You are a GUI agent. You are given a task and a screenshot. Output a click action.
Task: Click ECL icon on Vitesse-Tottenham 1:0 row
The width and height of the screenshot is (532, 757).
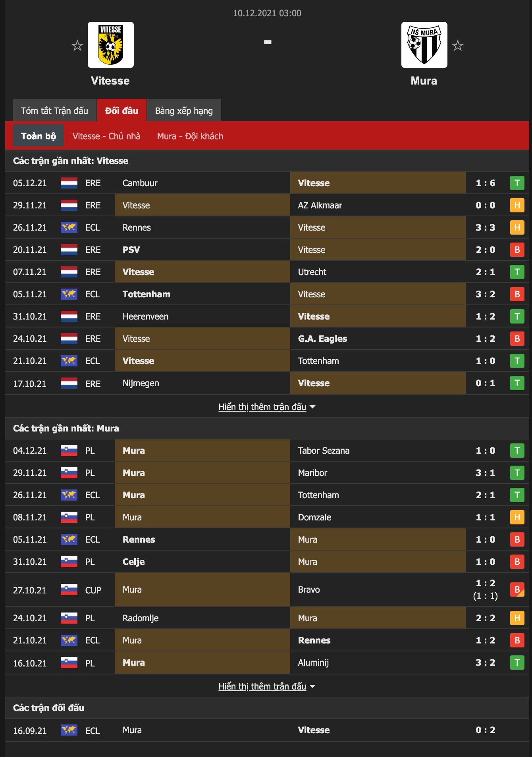pyautogui.click(x=69, y=361)
